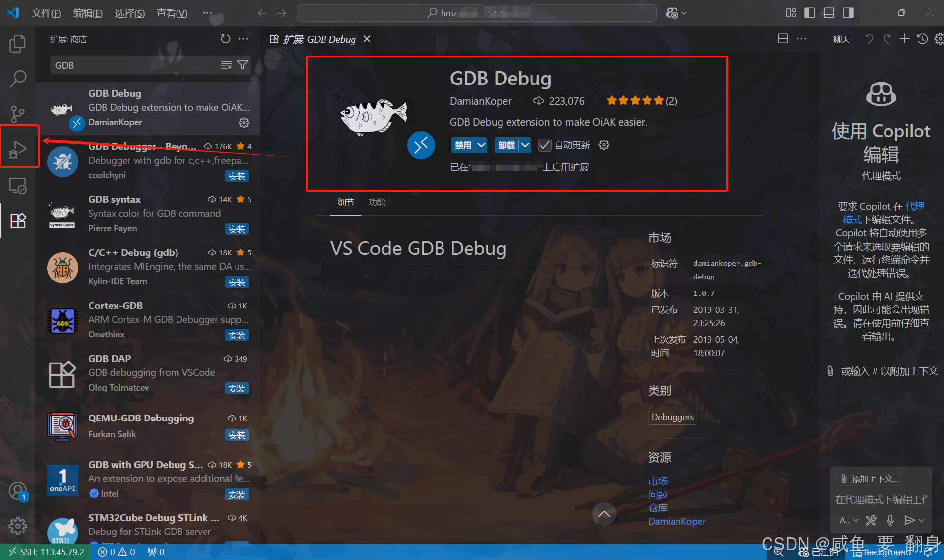944x560 pixels.
Task: Select C/C++ Debug (gdb) extension
Action: point(147,267)
